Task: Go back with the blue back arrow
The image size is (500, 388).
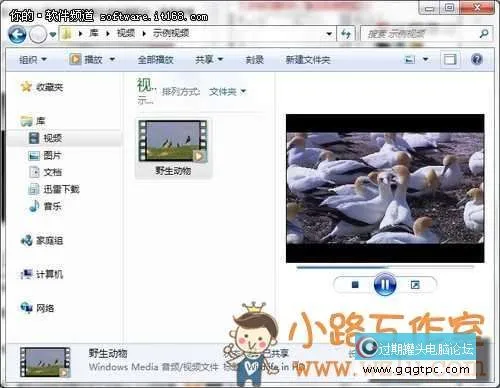Action: coord(17,34)
